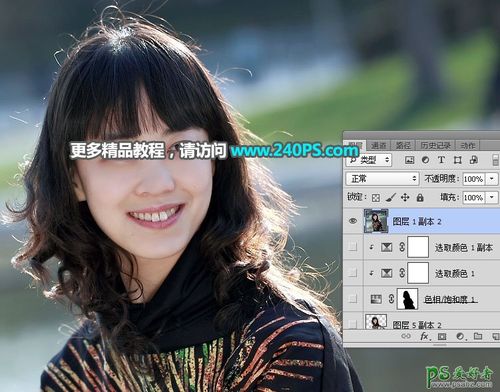500x392 pixels.
Task: Select layer name 图层 1 副本 2
Action: click(x=417, y=221)
